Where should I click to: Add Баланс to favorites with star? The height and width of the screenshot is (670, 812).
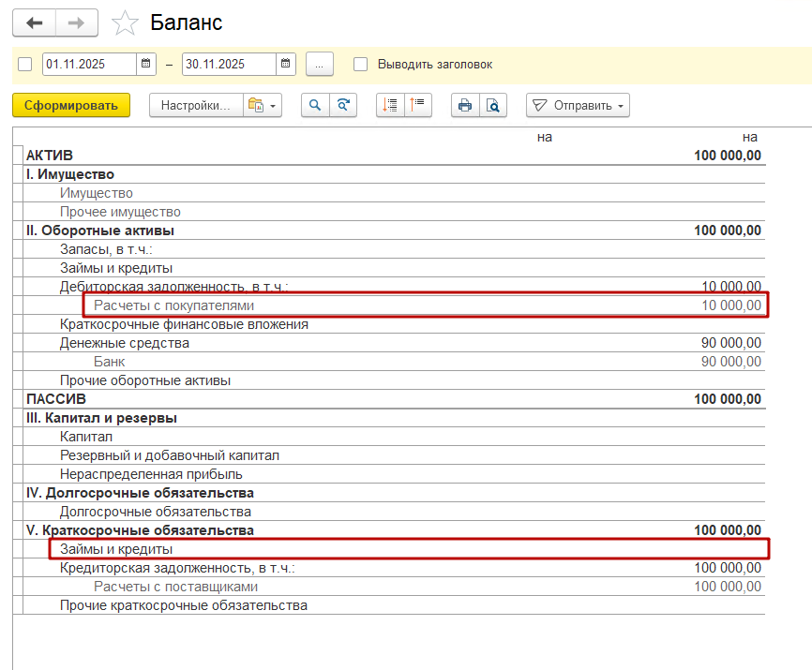[124, 22]
